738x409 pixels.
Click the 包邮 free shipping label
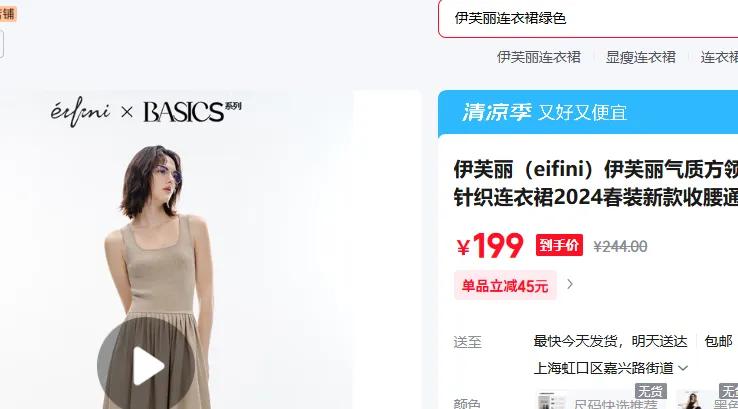pos(718,341)
